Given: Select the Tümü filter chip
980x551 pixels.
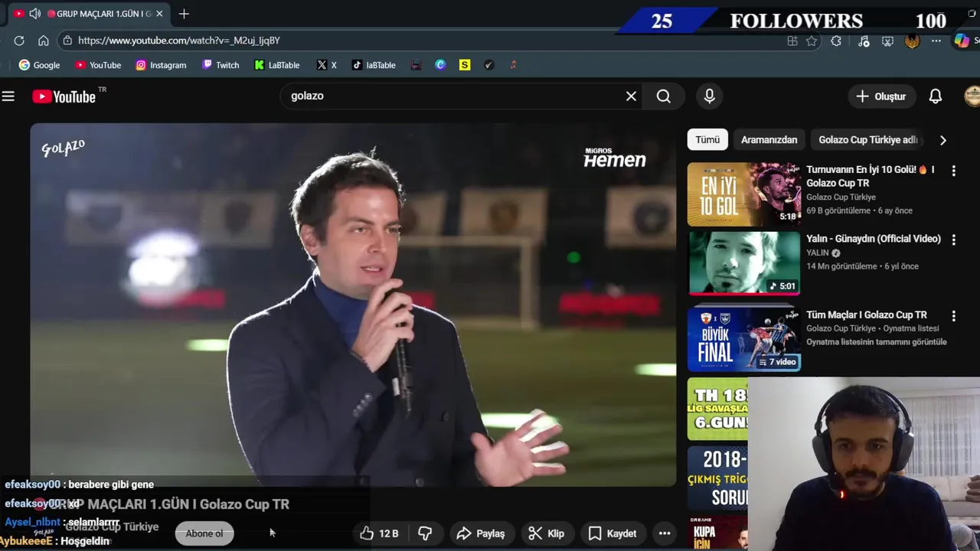Looking at the screenshot, I should (x=707, y=140).
